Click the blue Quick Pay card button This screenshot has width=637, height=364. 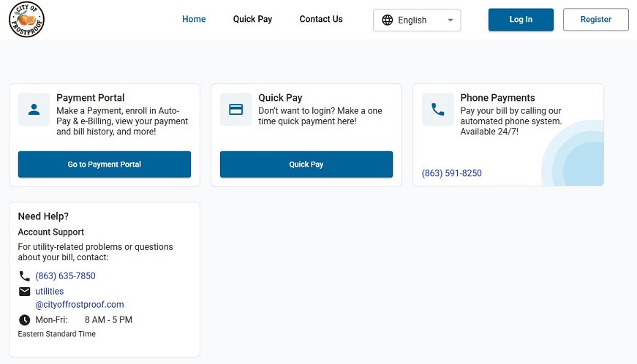pyautogui.click(x=306, y=164)
